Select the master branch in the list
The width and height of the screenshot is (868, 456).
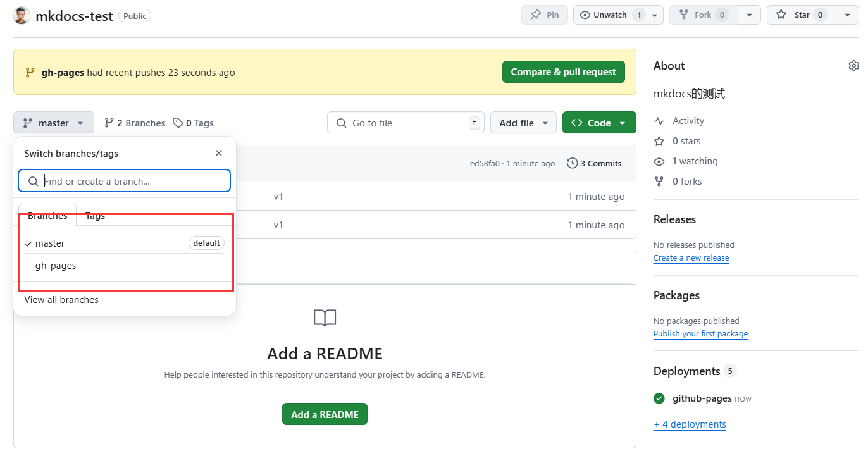[125, 243]
